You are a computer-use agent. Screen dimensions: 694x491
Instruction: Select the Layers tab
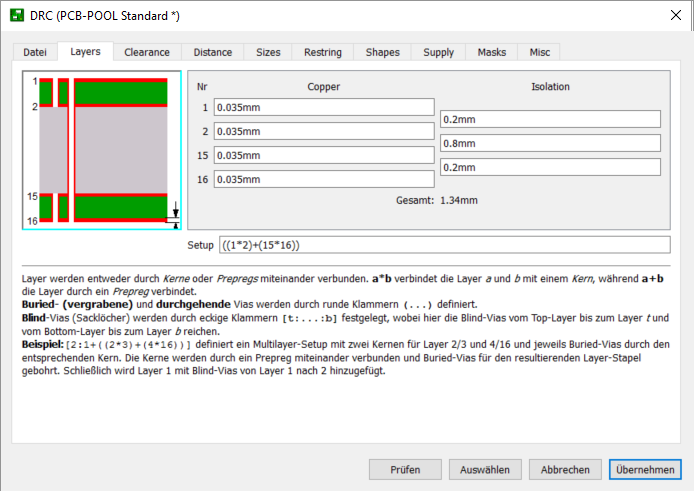pos(85,51)
